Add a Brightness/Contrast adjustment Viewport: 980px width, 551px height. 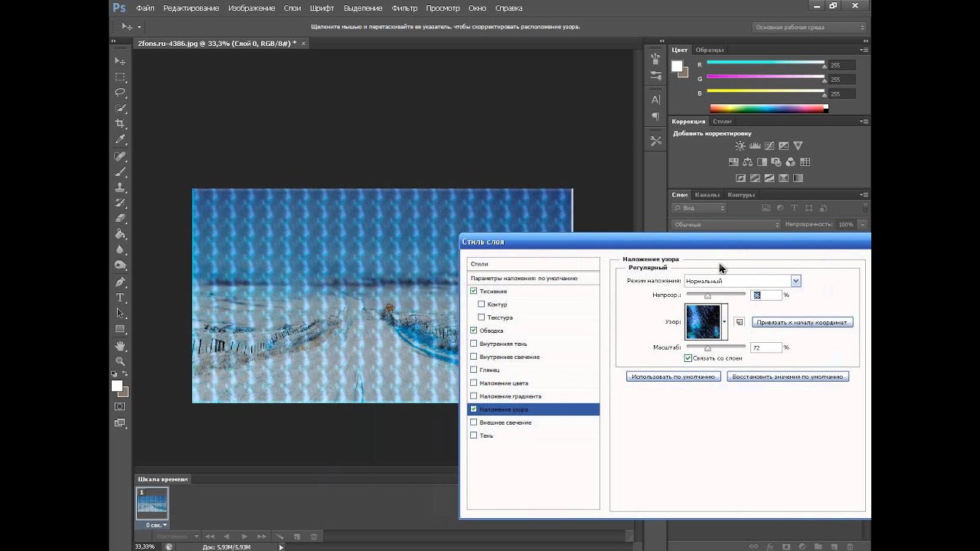[740, 145]
